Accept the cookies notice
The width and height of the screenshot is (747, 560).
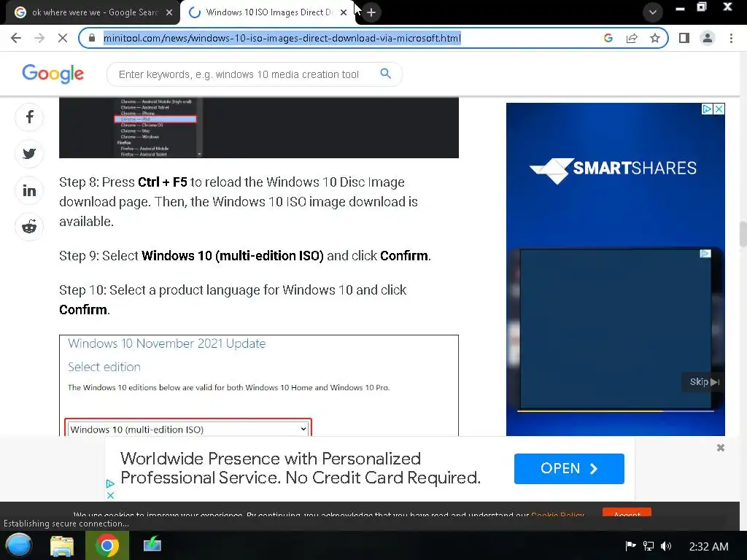coord(627,514)
